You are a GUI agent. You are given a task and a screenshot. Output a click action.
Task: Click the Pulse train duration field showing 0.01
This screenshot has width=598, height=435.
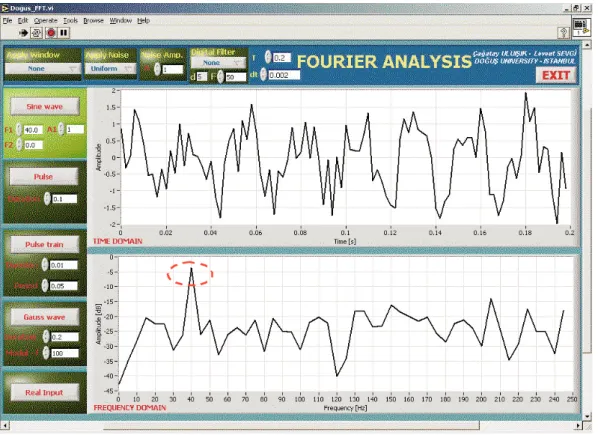64,265
